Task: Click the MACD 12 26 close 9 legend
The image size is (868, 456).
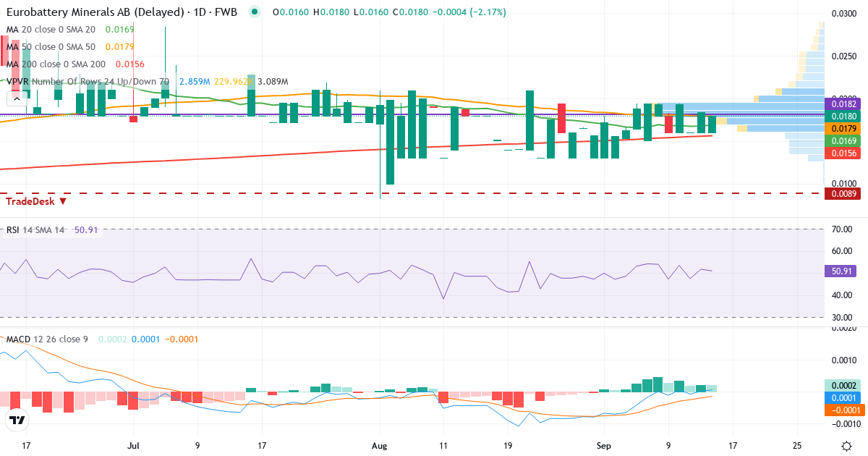Action: tap(47, 339)
